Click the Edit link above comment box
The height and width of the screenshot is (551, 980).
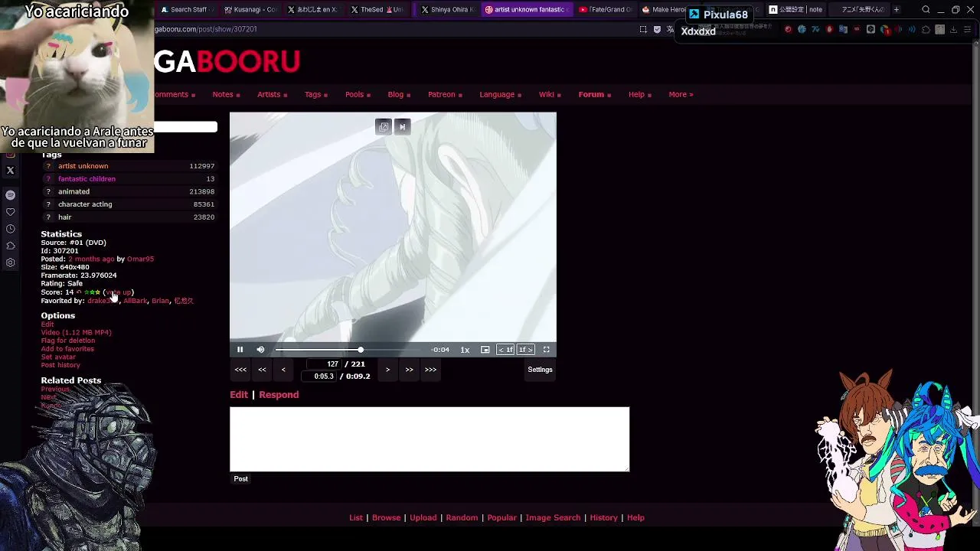(239, 395)
